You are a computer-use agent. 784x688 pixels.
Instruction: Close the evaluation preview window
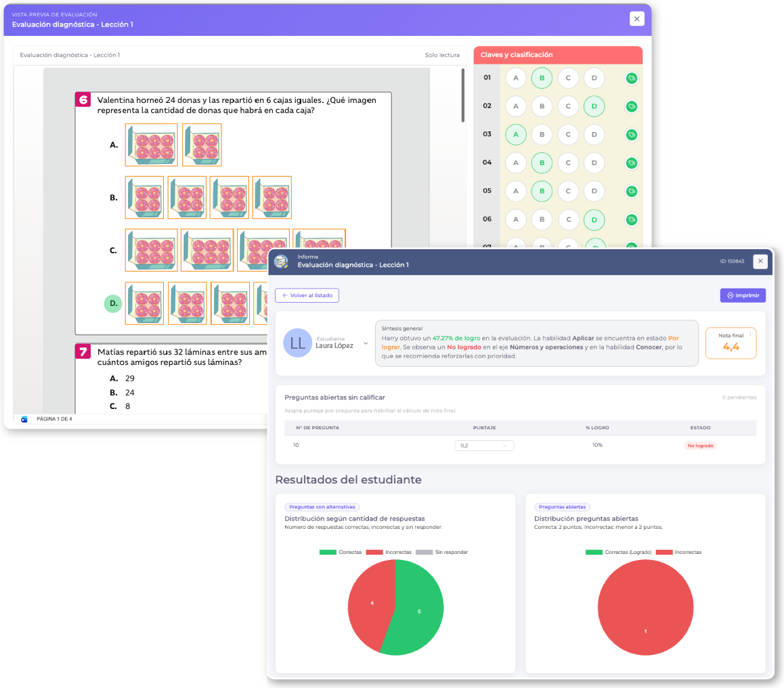tap(636, 19)
